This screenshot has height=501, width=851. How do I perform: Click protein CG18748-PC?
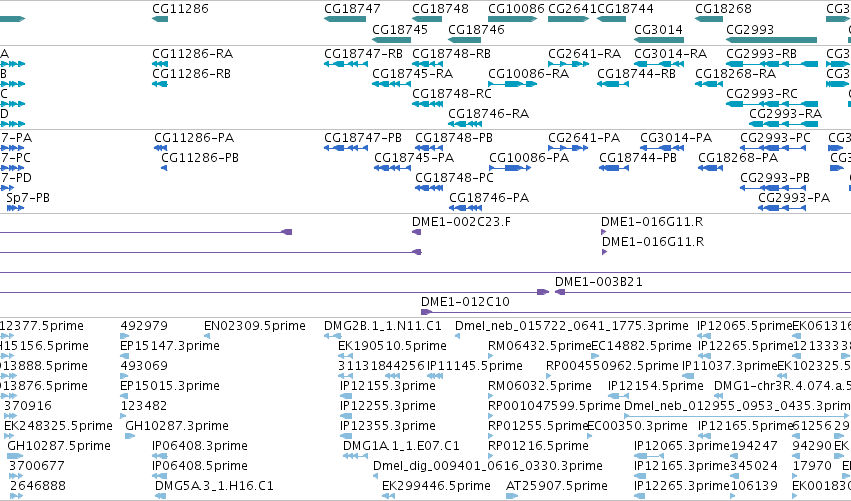click(x=455, y=178)
